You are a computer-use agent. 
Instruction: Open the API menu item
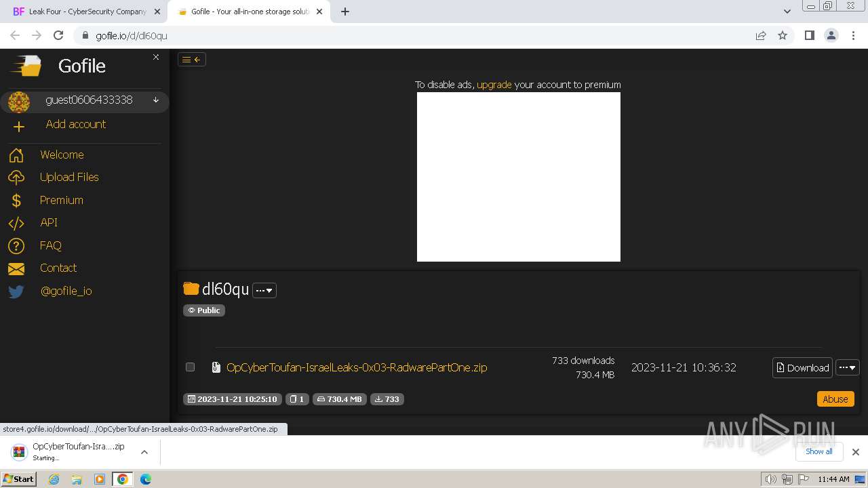pyautogui.click(x=49, y=222)
